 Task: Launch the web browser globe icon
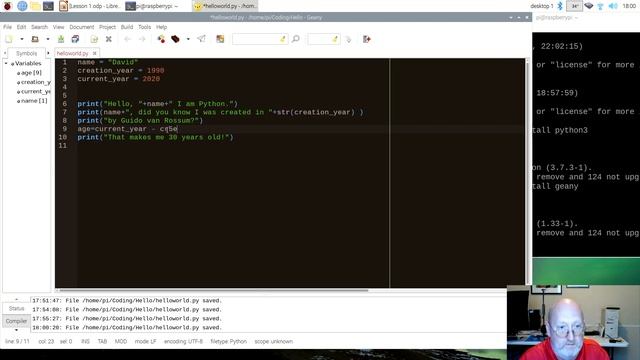(x=22, y=6)
